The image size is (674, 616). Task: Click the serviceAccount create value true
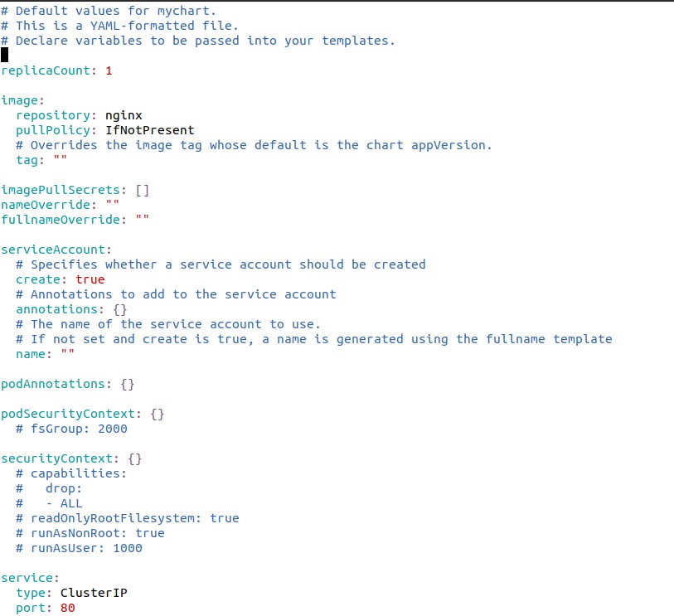click(x=90, y=279)
